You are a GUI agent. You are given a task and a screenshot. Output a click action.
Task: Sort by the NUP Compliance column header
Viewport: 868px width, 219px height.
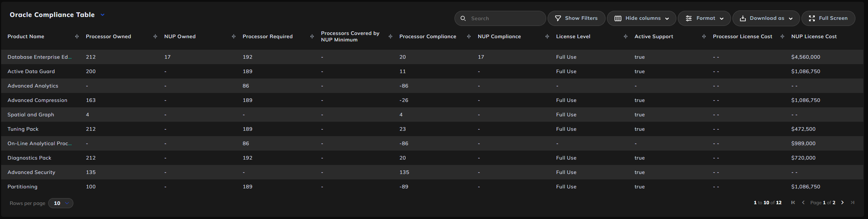[x=499, y=36]
